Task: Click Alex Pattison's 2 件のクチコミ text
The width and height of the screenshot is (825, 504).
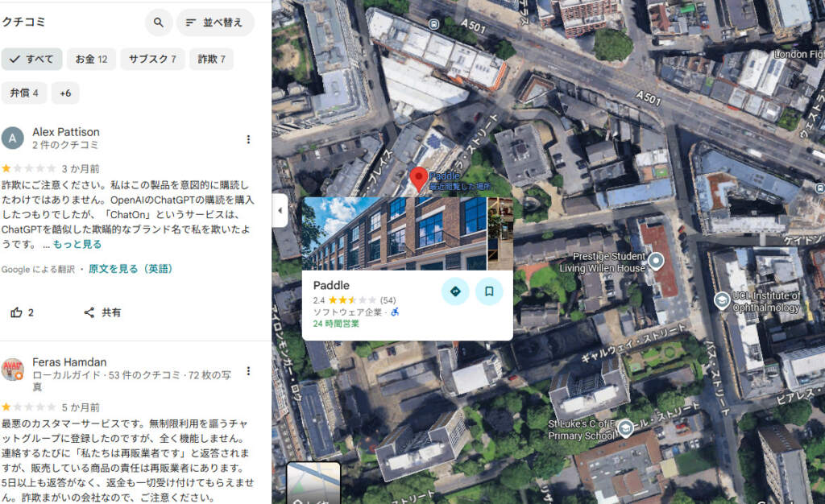Action: click(x=65, y=145)
